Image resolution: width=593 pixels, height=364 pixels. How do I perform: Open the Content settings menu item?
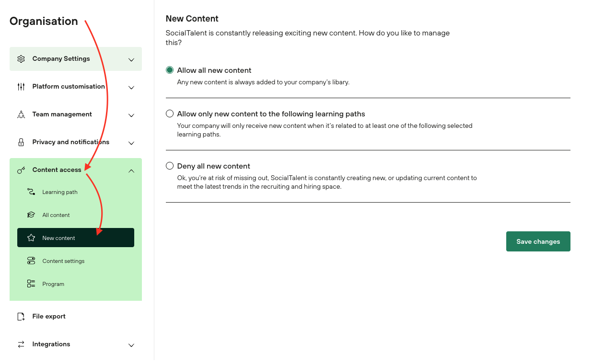pos(63,261)
